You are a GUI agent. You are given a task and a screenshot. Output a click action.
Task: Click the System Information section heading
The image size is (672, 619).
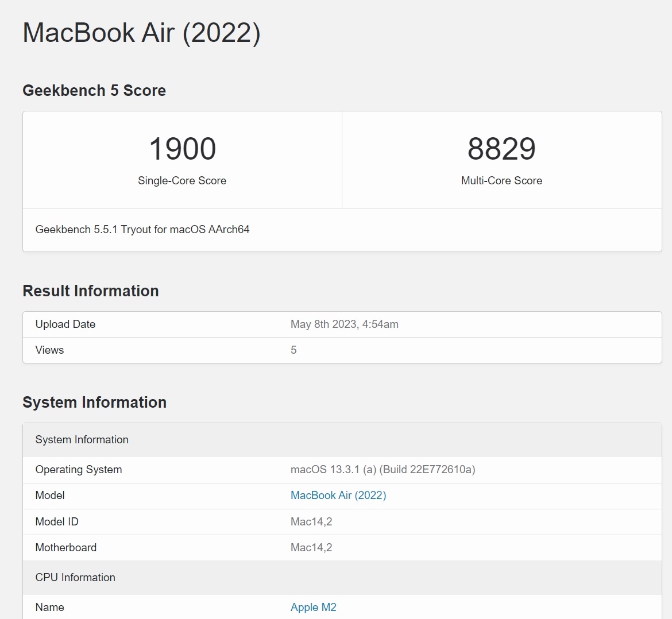(95, 403)
